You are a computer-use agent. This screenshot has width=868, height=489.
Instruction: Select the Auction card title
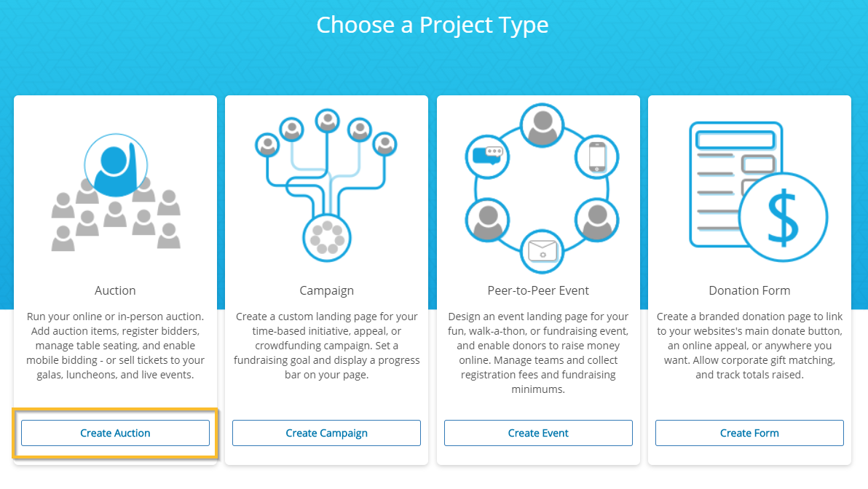115,290
